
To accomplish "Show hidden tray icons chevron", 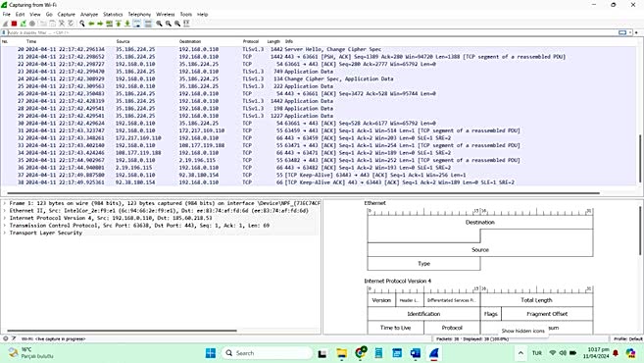I will [520, 353].
